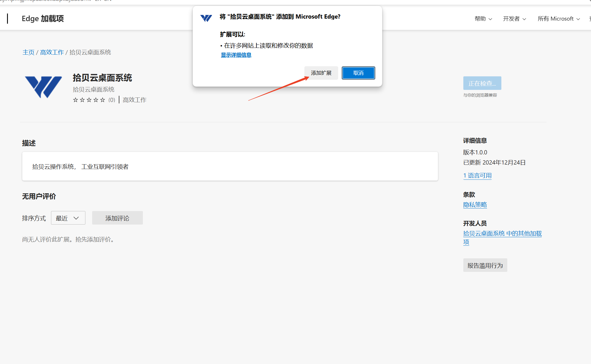Click the 详细信息 heading
Image resolution: width=591 pixels, height=364 pixels.
click(x=475, y=141)
